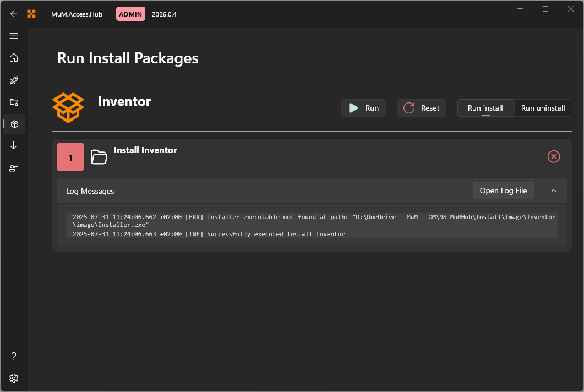Open the folder settings sidebar icon
This screenshot has height=392, width=584.
tap(14, 102)
